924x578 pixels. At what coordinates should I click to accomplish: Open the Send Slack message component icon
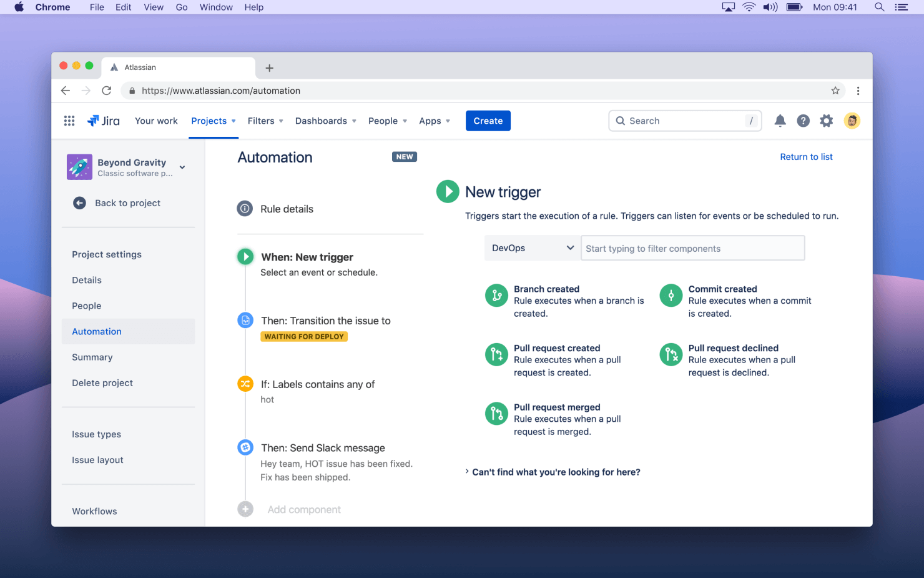[x=245, y=447]
